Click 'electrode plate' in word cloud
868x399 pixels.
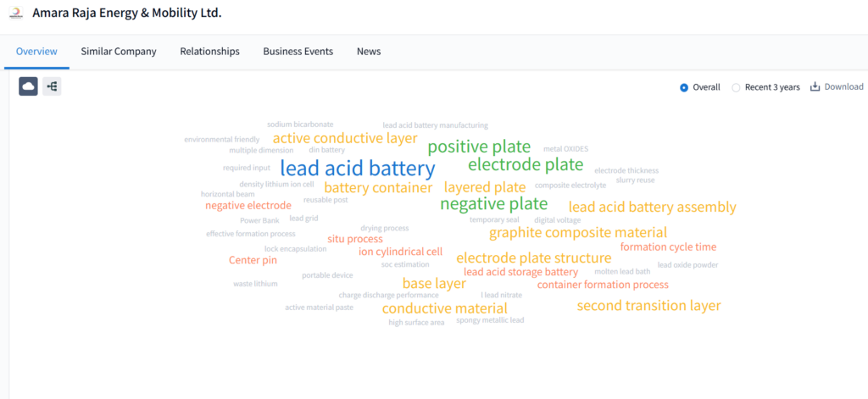(526, 164)
